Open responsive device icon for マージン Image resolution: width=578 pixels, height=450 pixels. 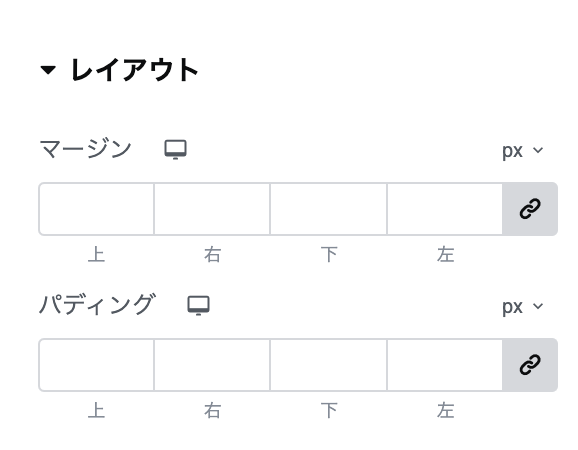[175, 150]
